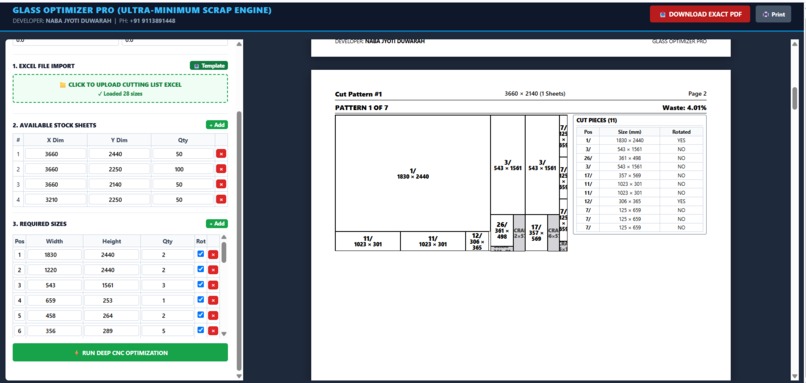This screenshot has width=806, height=383.
Task: Select piece 12/ 306 × 365 in pattern
Action: pos(477,241)
